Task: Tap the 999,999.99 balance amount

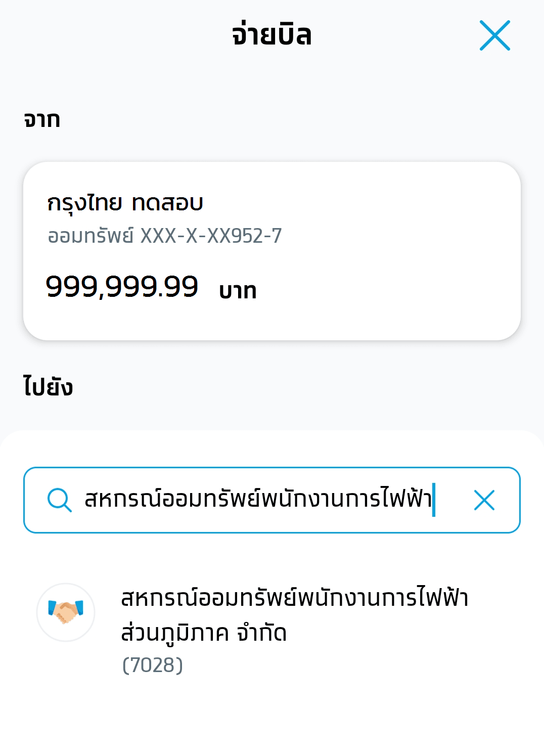Action: tap(122, 287)
